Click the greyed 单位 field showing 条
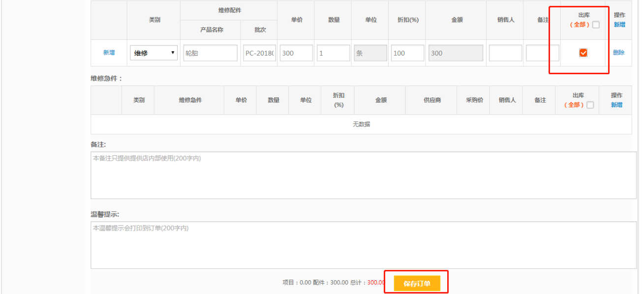The image size is (644, 294). tap(370, 53)
